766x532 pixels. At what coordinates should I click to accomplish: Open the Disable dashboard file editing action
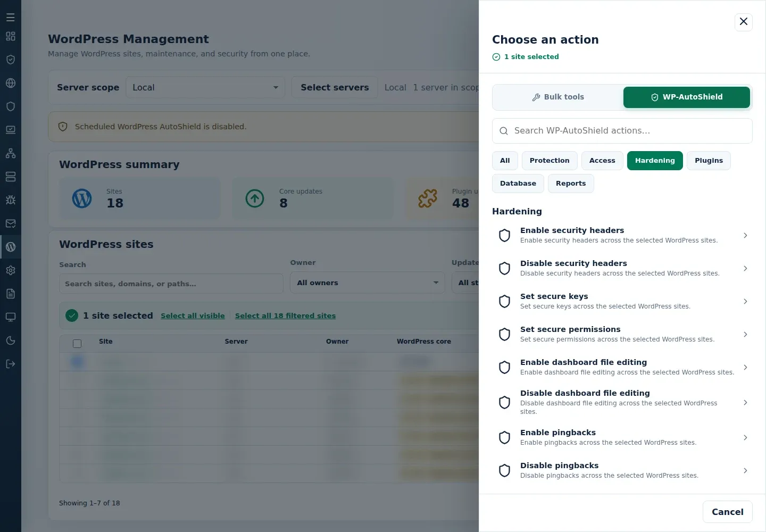pos(622,402)
